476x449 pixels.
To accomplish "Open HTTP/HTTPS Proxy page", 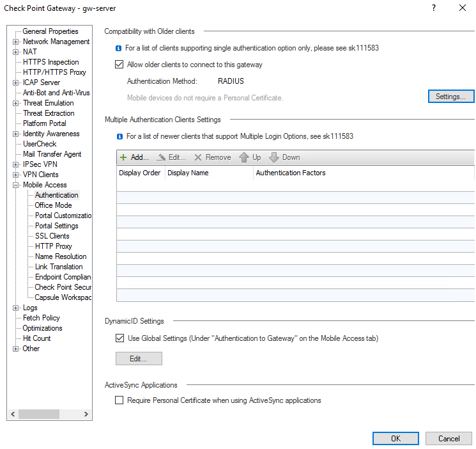I will (55, 72).
